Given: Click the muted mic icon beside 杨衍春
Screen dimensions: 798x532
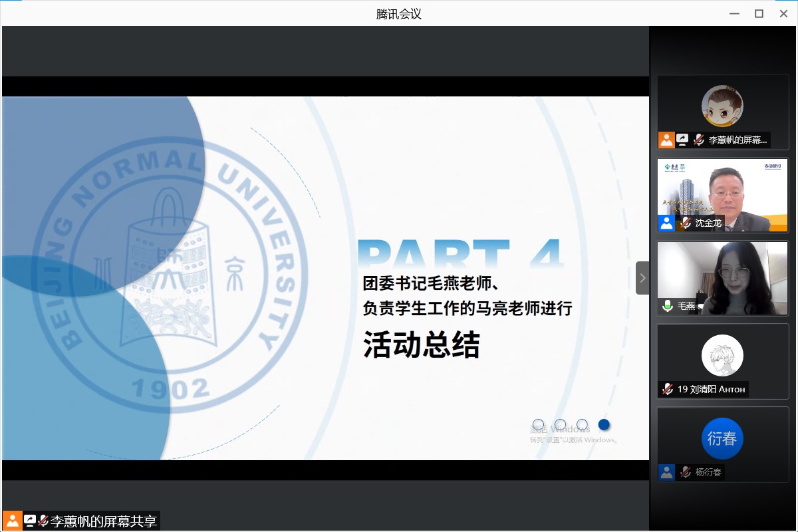Looking at the screenshot, I should point(685,472).
